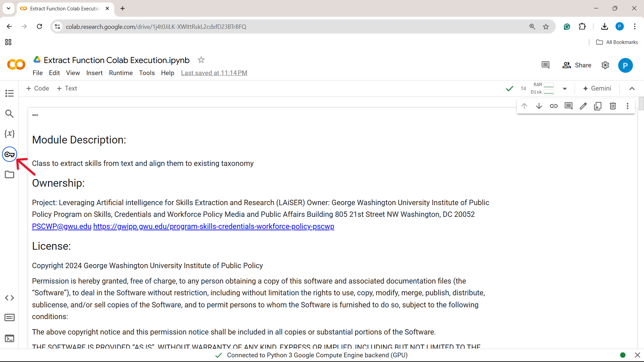Click the PSCWP@gwu.edu email link
644x362 pixels.
pyautogui.click(x=61, y=226)
